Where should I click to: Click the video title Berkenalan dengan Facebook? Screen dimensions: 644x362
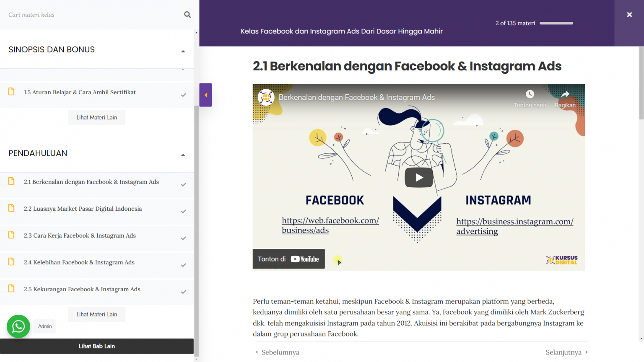357,97
